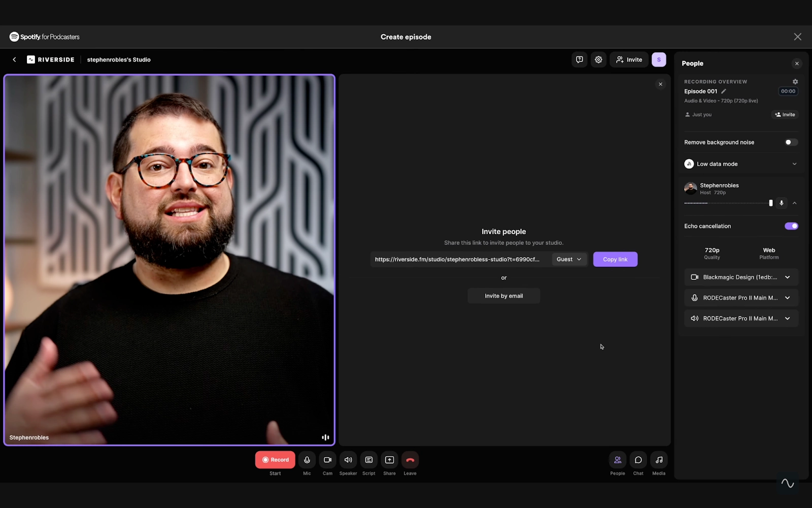Click the Share icon in bottom bar
Image resolution: width=812 pixels, height=508 pixels.
point(389,460)
